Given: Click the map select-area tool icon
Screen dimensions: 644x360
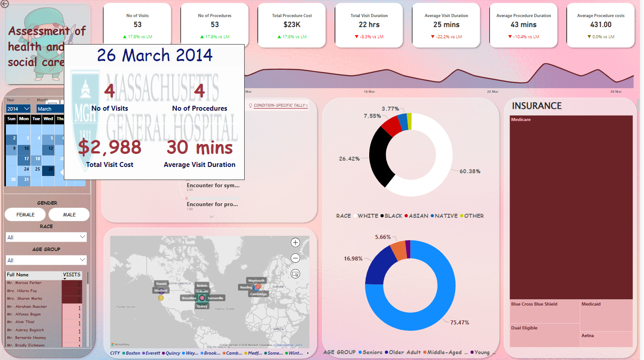Looking at the screenshot, I should 295,274.
